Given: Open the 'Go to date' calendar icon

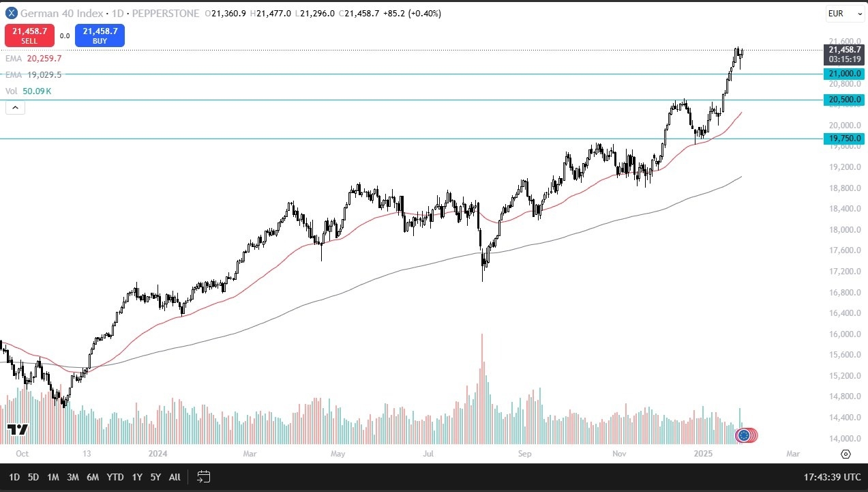Looking at the screenshot, I should click(203, 477).
